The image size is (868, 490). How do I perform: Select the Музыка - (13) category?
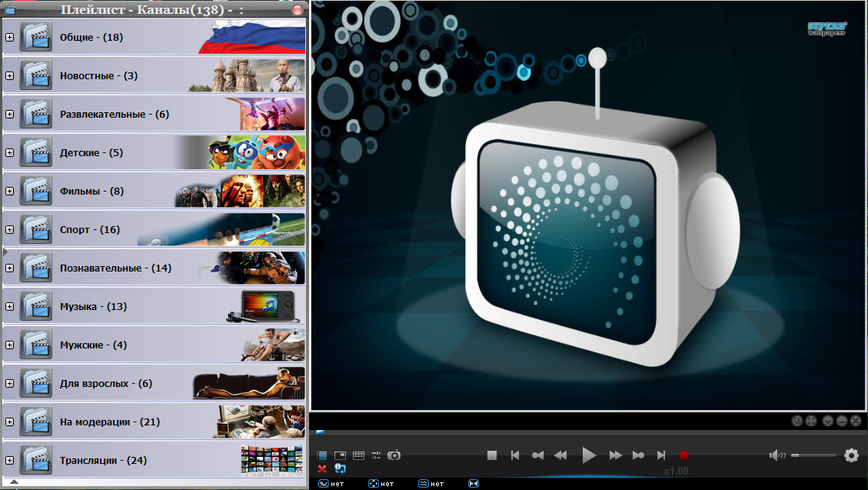[154, 306]
